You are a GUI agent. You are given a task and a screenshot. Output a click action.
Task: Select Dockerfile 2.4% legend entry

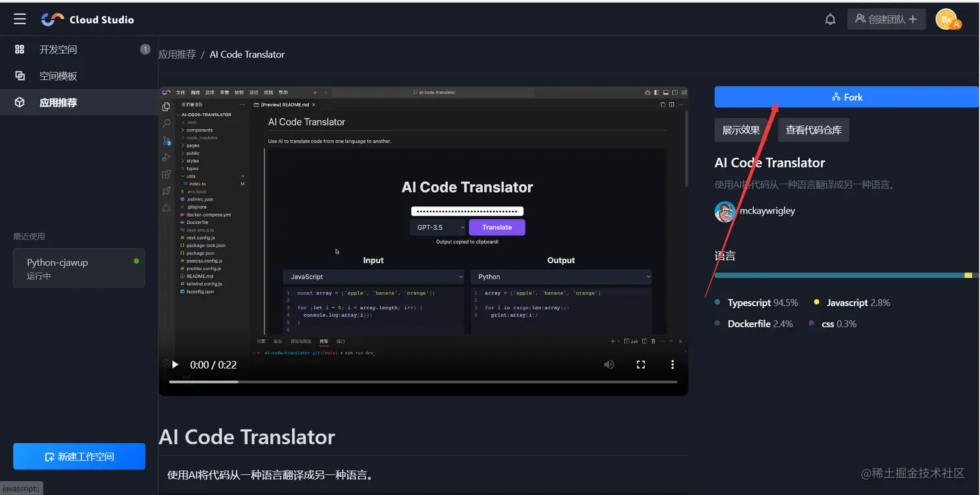tap(754, 324)
